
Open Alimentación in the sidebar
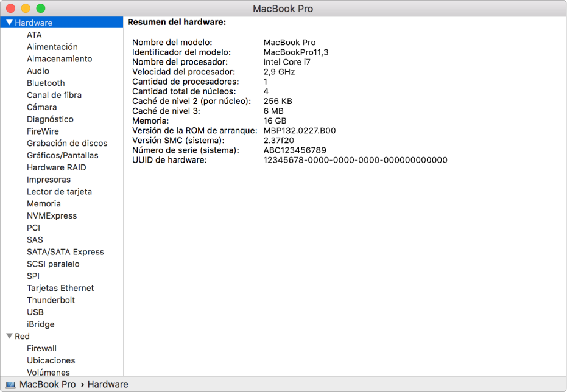(x=52, y=47)
